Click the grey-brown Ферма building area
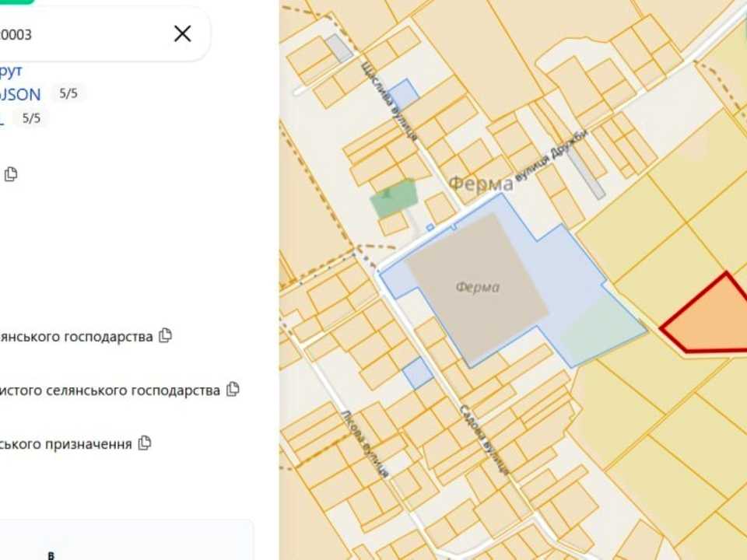 click(x=476, y=287)
